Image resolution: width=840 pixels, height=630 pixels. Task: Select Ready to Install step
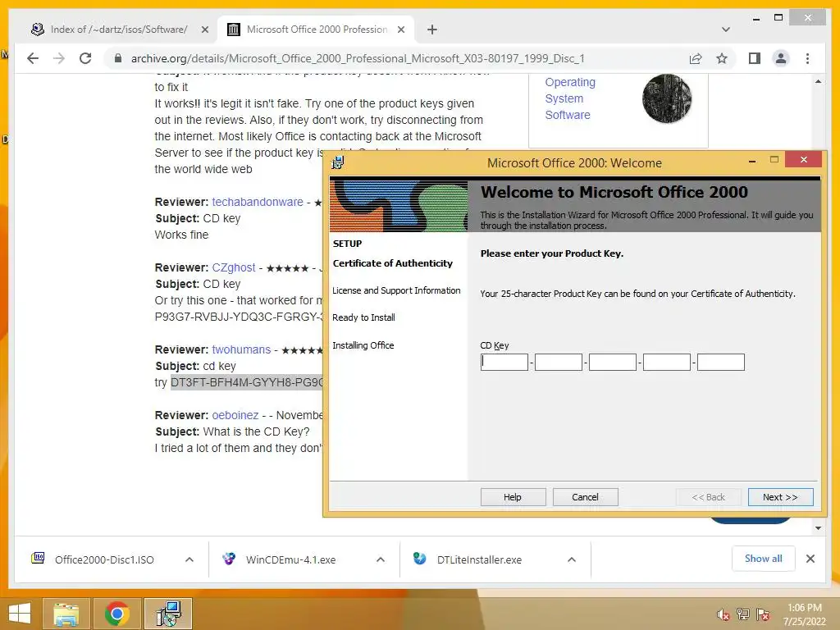(363, 317)
